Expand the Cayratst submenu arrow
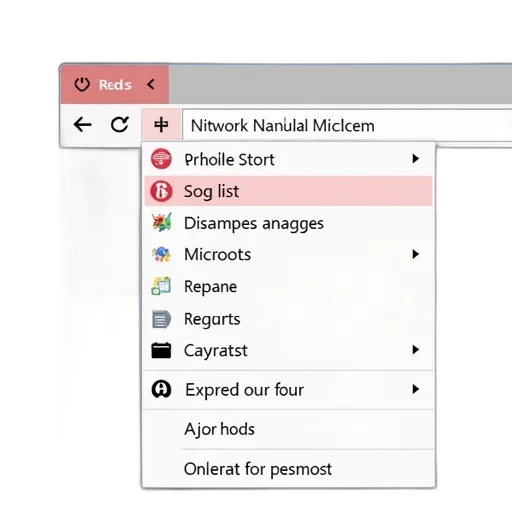This screenshot has width=512, height=512. [x=415, y=350]
